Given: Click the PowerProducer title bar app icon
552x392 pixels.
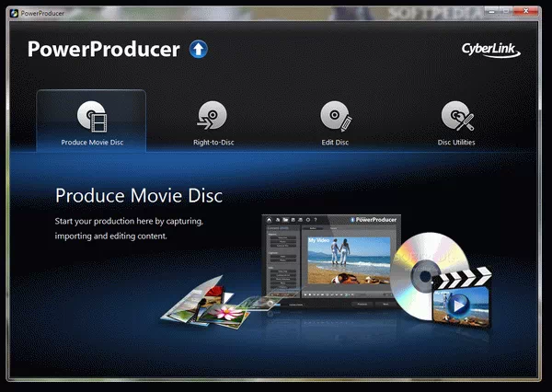Looking at the screenshot, I should [x=11, y=9].
